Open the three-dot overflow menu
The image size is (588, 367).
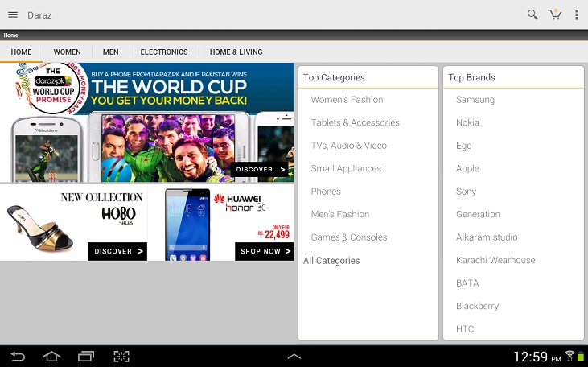click(x=577, y=14)
